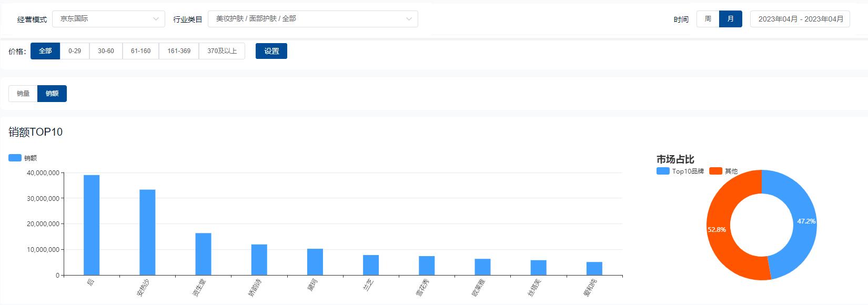Screen dimensions: 868x305
Task: Filter prices by the 0-29 range
Action: 74,51
